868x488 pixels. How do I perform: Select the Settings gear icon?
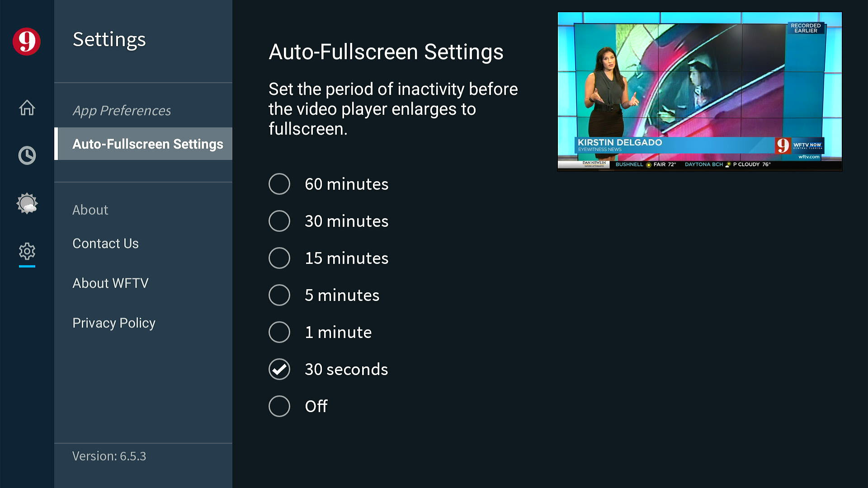pyautogui.click(x=27, y=251)
